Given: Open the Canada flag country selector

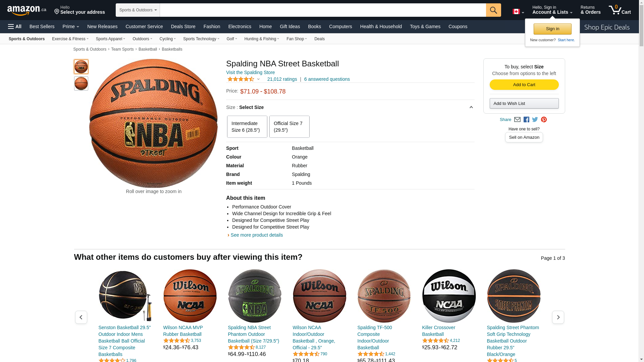Looking at the screenshot, I should click(518, 12).
